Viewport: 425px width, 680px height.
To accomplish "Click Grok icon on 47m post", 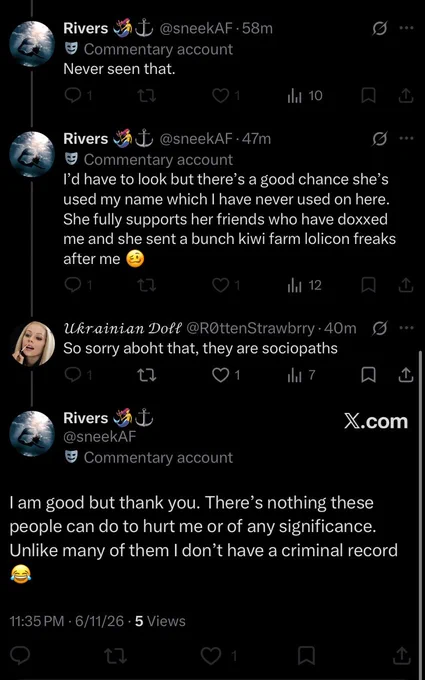I will (379, 139).
